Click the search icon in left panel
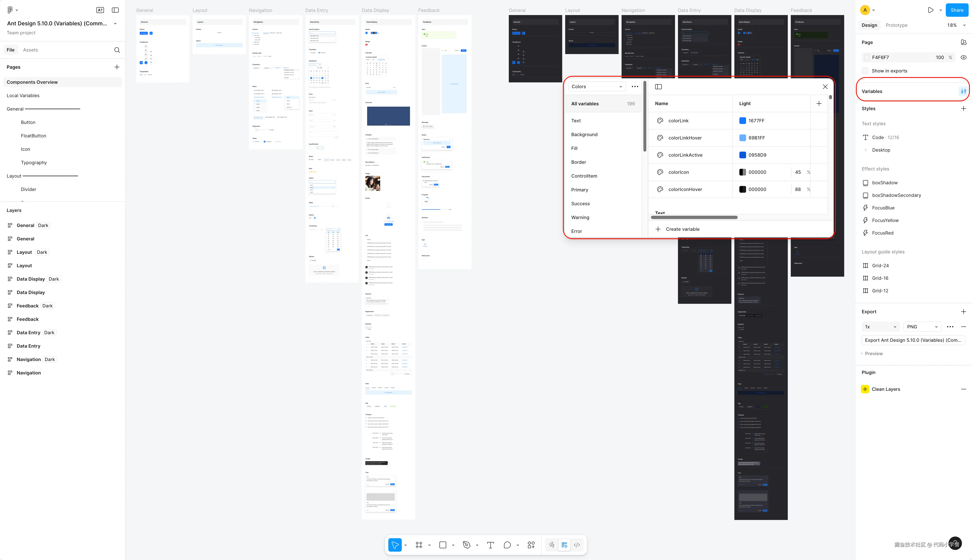Viewport: 972px width, 560px height. click(117, 50)
